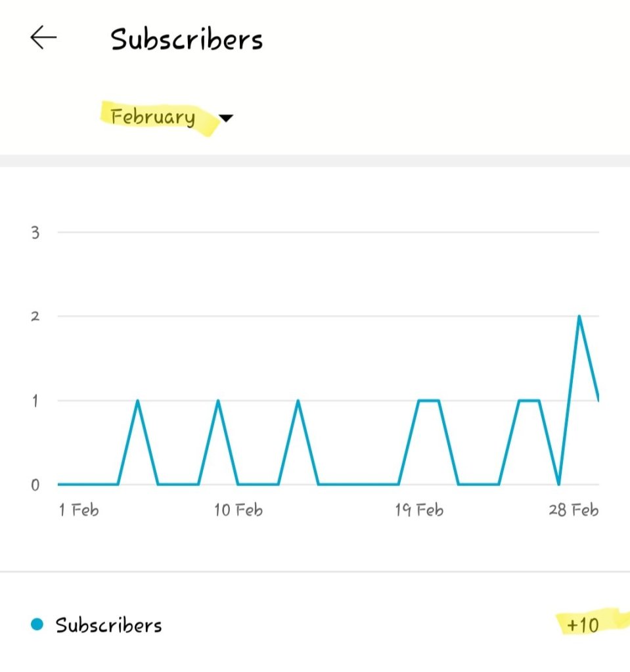Click the y-axis label 3
This screenshot has height=672, width=630.
pyautogui.click(x=35, y=233)
